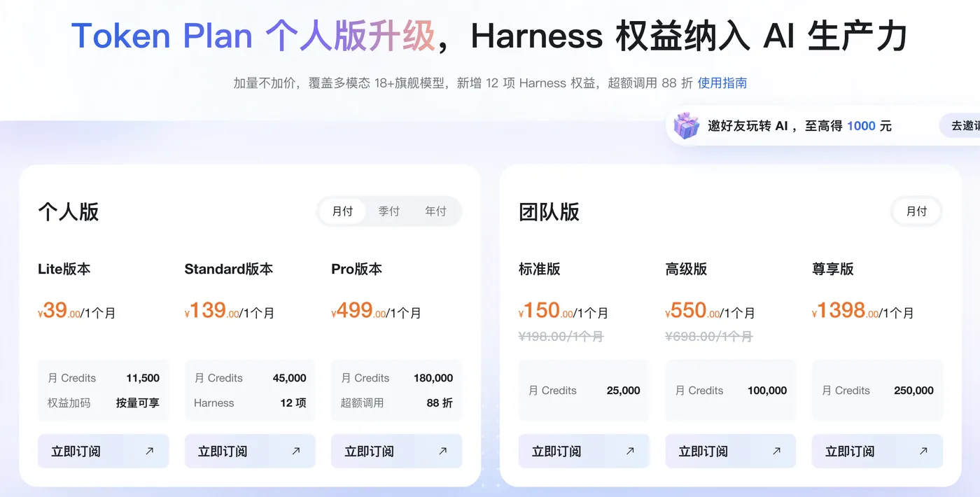The height and width of the screenshot is (497, 980).
Task: Click the crossed-out ¥698.00 original price
Action: pyautogui.click(x=708, y=337)
